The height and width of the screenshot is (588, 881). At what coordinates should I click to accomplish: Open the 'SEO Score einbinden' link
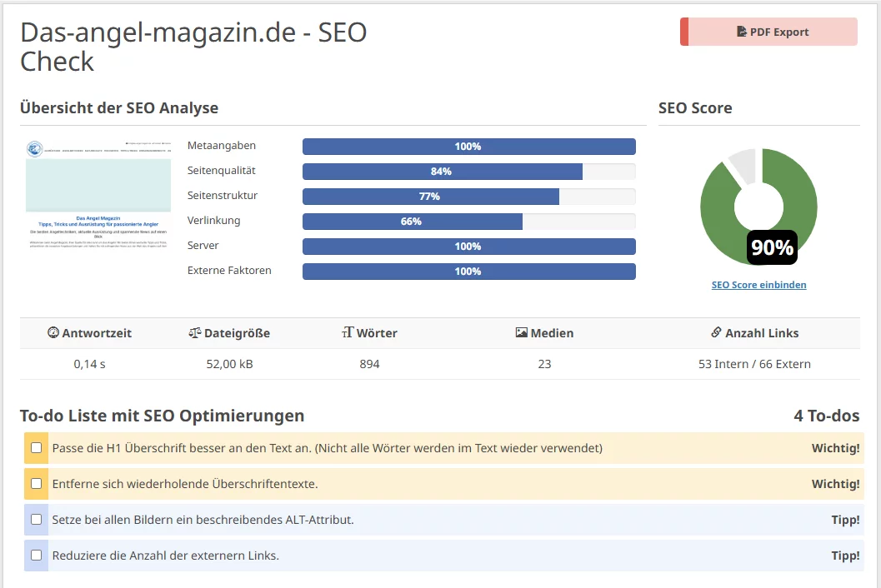click(758, 285)
